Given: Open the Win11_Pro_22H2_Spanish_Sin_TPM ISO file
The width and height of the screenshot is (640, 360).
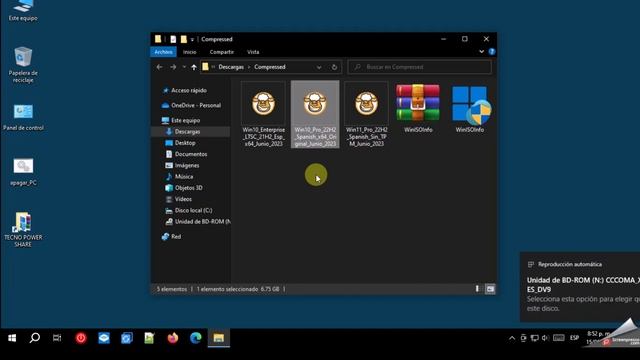Looking at the screenshot, I should click(367, 114).
